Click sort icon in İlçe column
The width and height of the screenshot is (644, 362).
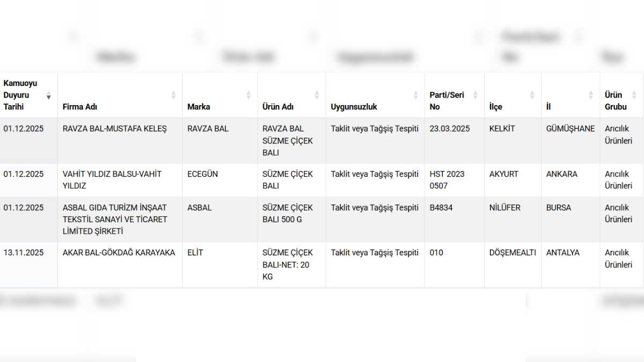pos(532,95)
